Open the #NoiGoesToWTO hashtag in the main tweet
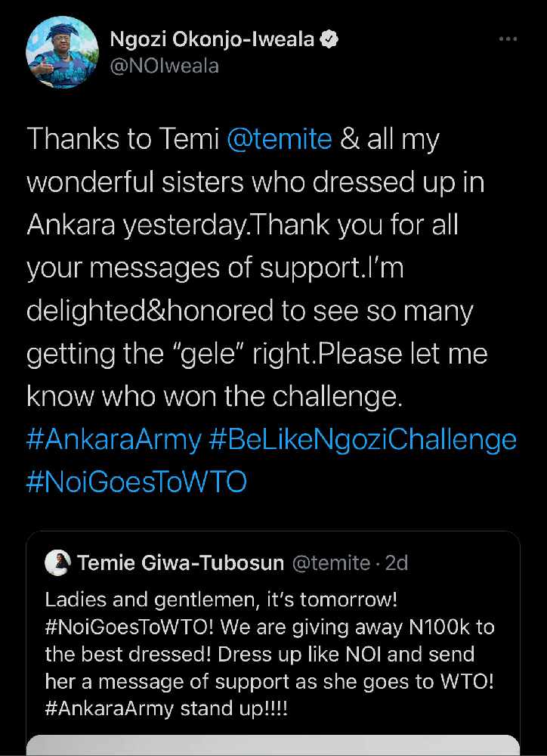The height and width of the screenshot is (756, 547). tap(136, 482)
